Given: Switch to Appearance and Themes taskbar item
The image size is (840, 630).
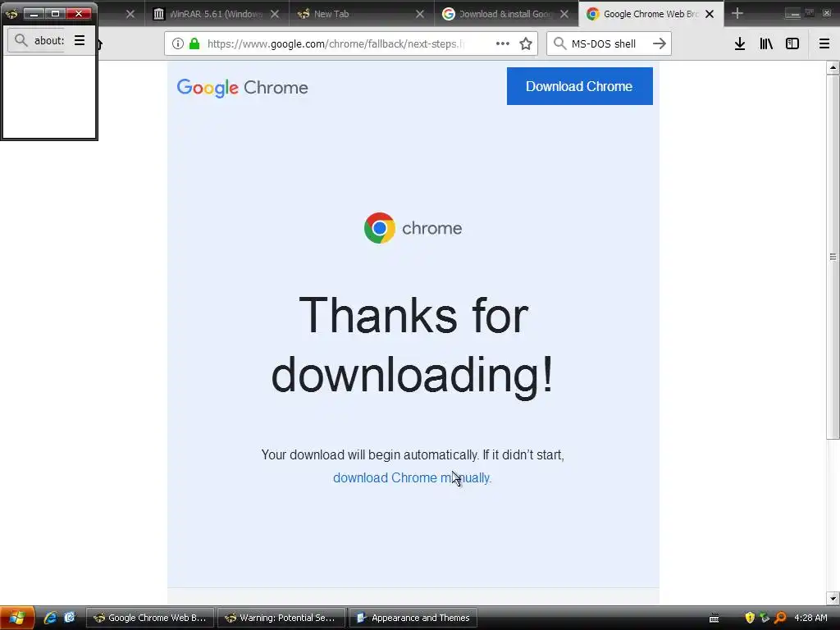Looking at the screenshot, I should click(x=413, y=618).
